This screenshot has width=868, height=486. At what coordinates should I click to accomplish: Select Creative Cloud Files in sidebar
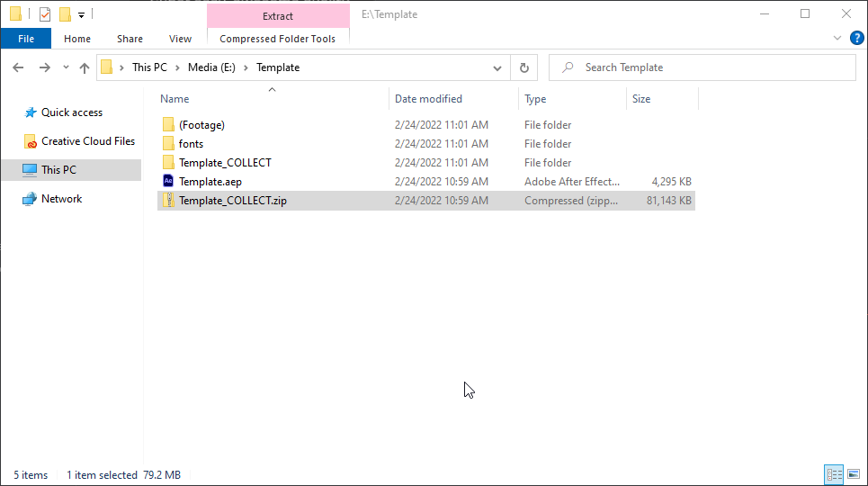87,141
